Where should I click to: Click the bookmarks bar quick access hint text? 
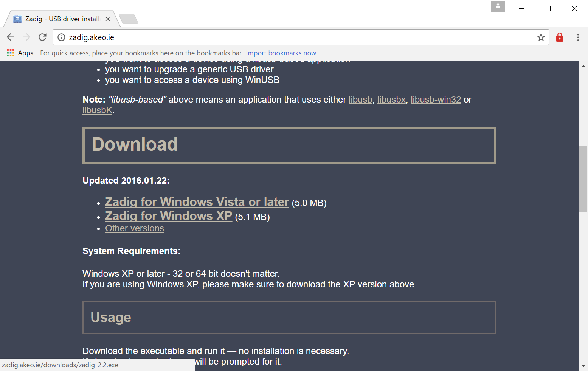[141, 53]
